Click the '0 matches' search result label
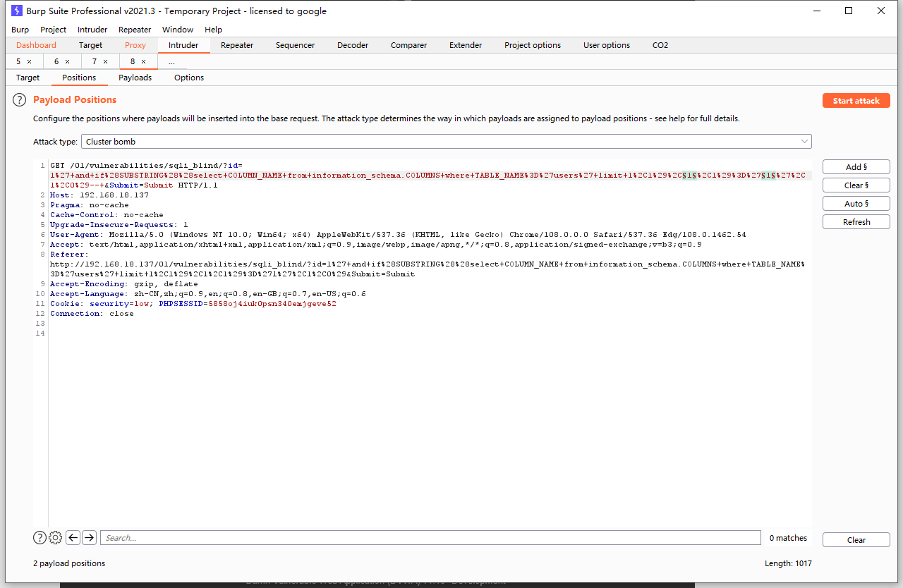Image resolution: width=903 pixels, height=588 pixels. pyautogui.click(x=788, y=538)
